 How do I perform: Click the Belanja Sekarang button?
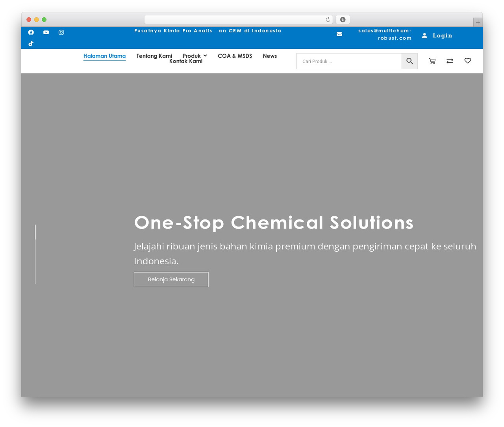(171, 280)
